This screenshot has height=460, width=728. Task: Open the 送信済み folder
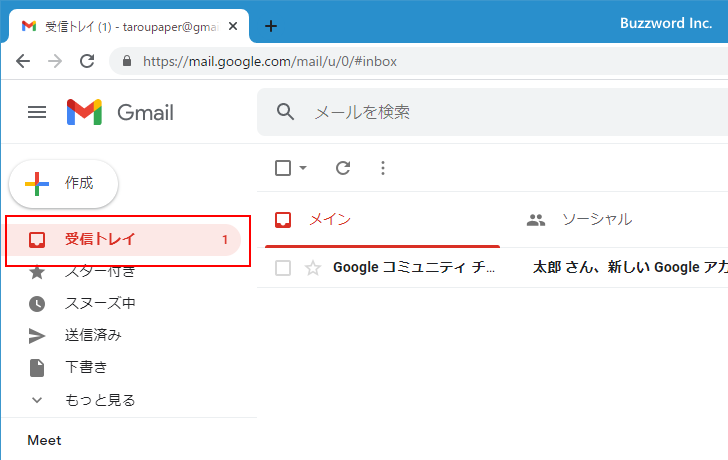pos(93,336)
